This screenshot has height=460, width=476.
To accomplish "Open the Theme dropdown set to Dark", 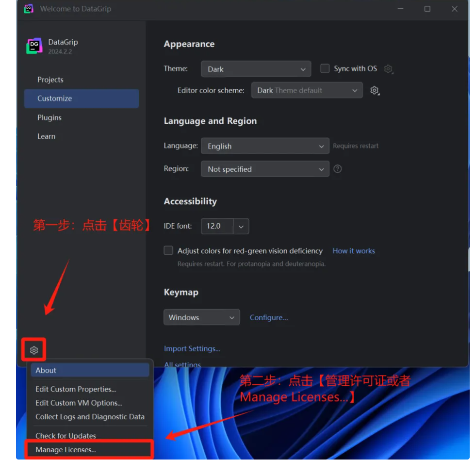I will pyautogui.click(x=256, y=69).
